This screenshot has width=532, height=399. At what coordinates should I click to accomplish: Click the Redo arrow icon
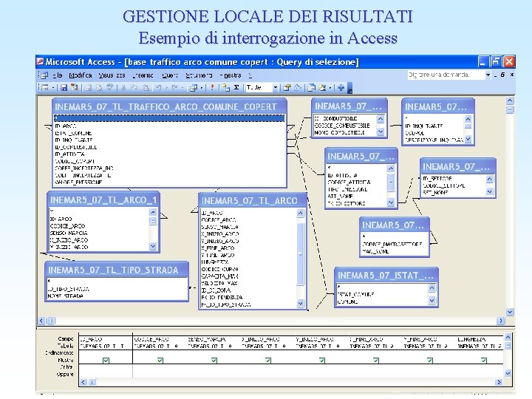pyautogui.click(x=175, y=88)
